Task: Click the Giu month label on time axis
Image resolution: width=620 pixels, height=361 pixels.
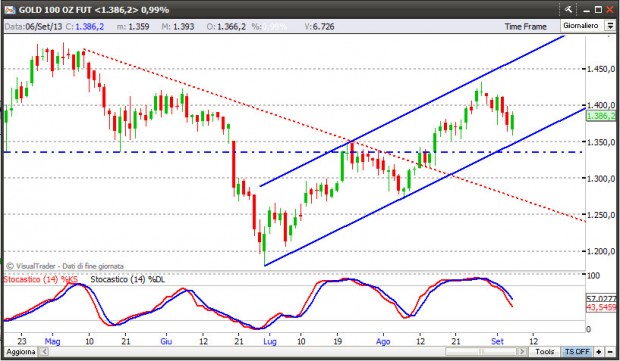Action: pos(166,341)
